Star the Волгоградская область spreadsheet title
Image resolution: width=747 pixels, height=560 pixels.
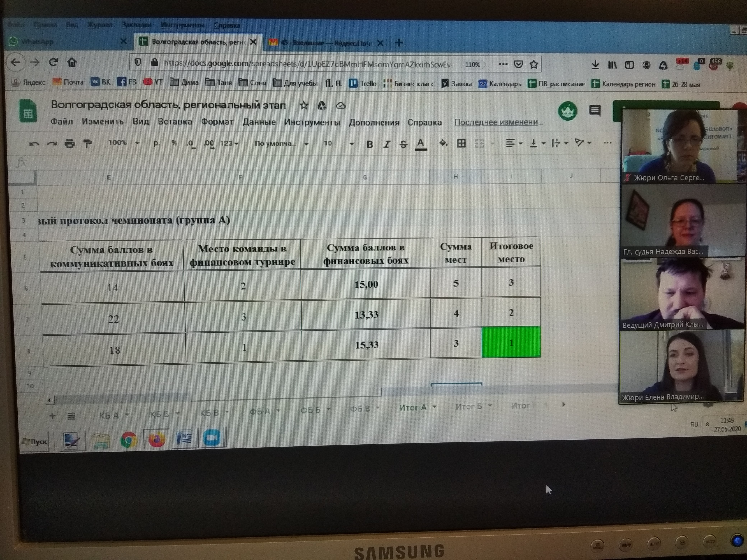pos(304,106)
